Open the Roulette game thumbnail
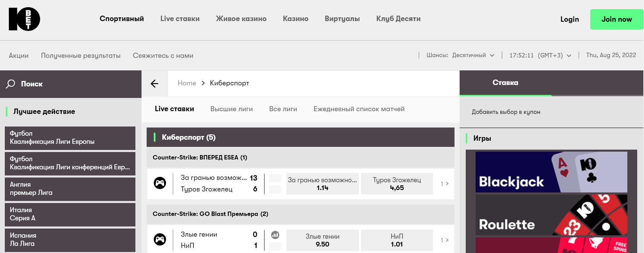Viewport: 644px width, 253px height. 551,215
